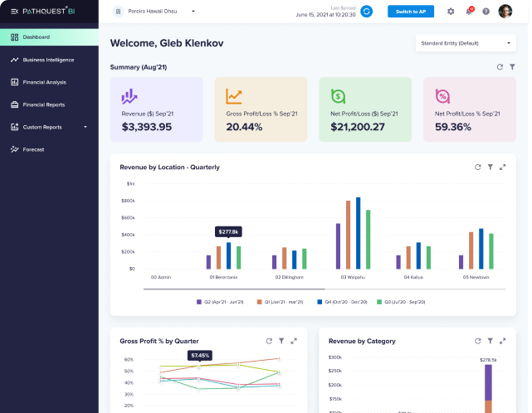Collapse the sidebar with hamburger icon
This screenshot has width=532, height=413.
15,12
